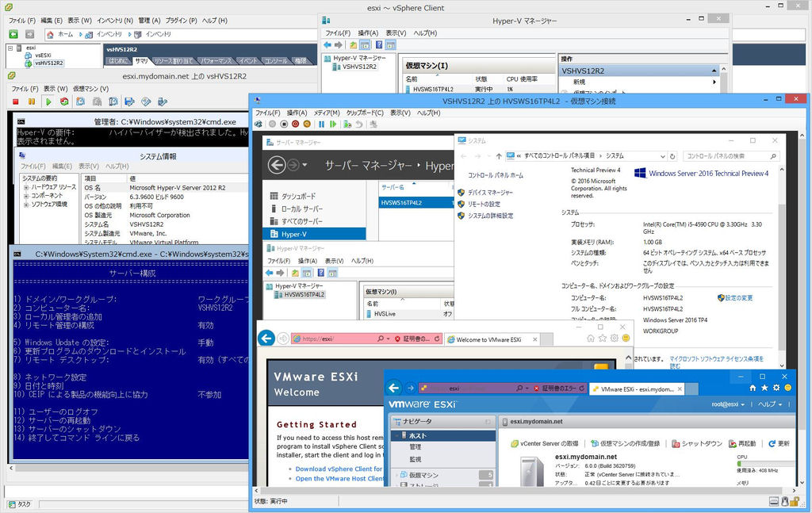Screen dimensions: 812x513
Task: Click the シャットダウン button in ESXi host client
Action: (697, 444)
